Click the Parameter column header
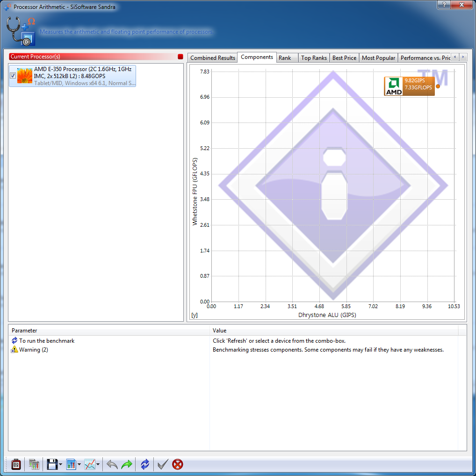Screen dimensions: 476x476 [24, 331]
